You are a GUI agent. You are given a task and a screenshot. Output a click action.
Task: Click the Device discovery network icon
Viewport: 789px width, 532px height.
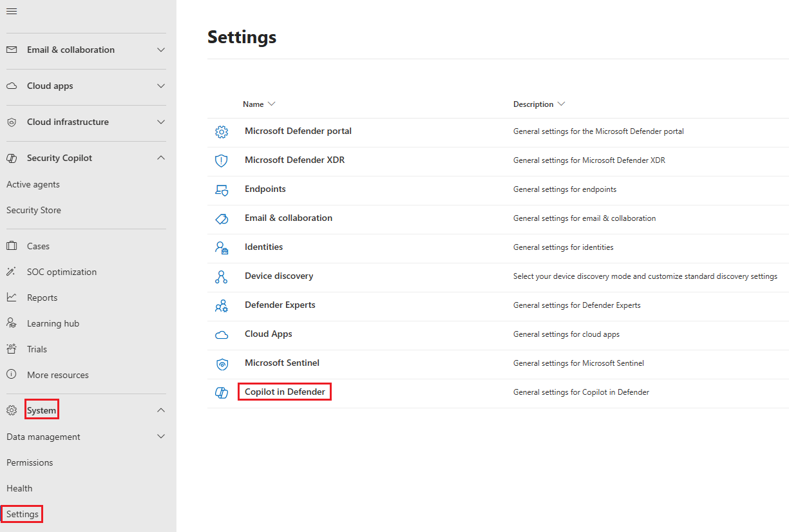[x=222, y=277]
